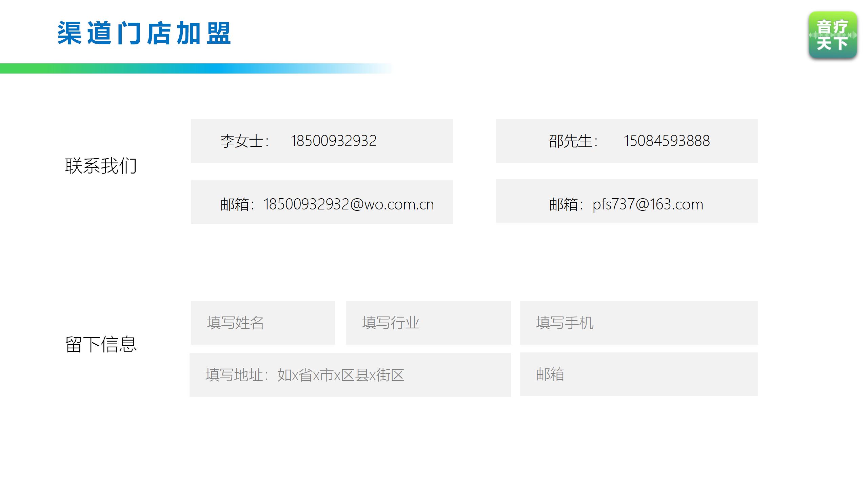
Task: Click the 邵先生 contact name
Action: click(x=571, y=141)
